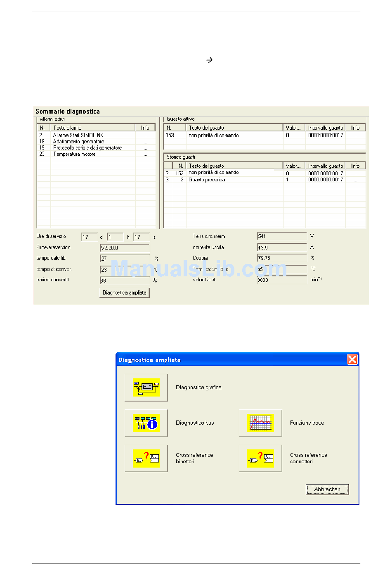Click the Diagnostica grafica label
This screenshot has width=392, height=582.
coord(198,387)
